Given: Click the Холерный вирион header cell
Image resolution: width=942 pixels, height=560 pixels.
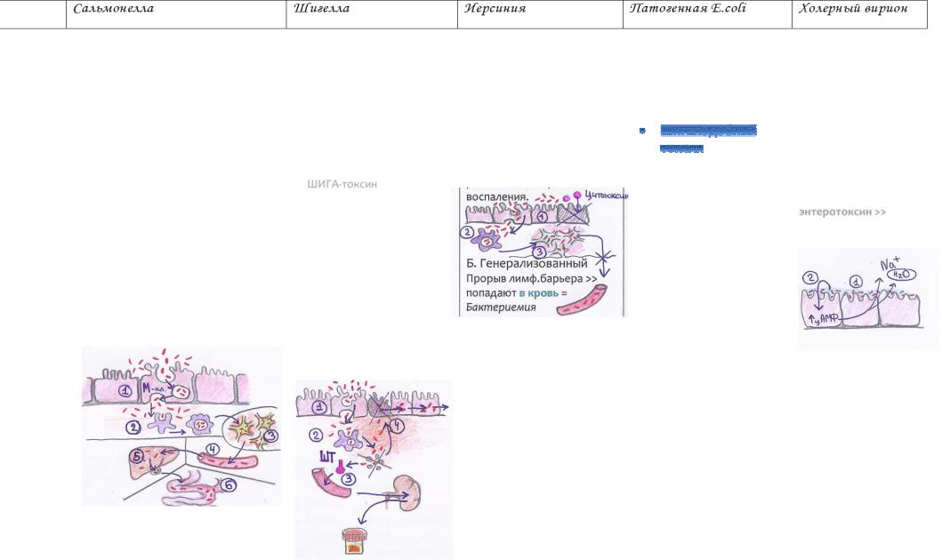Looking at the screenshot, I should point(859,14).
